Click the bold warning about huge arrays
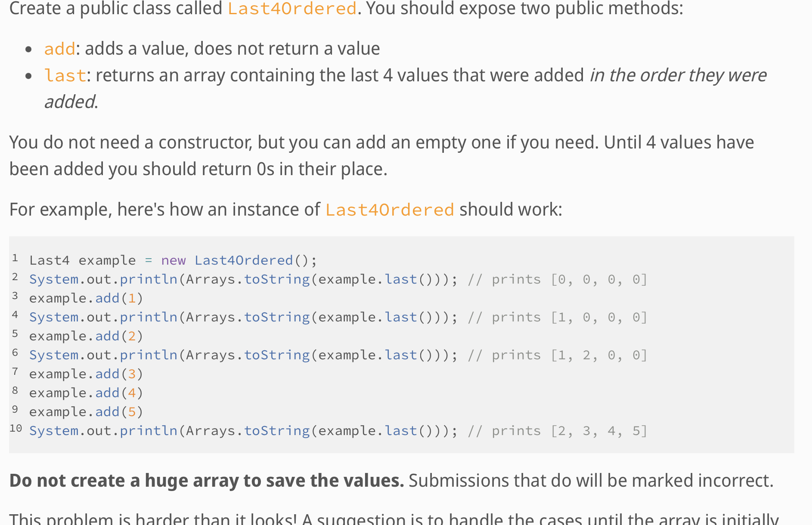This screenshot has height=525, width=812. (206, 480)
